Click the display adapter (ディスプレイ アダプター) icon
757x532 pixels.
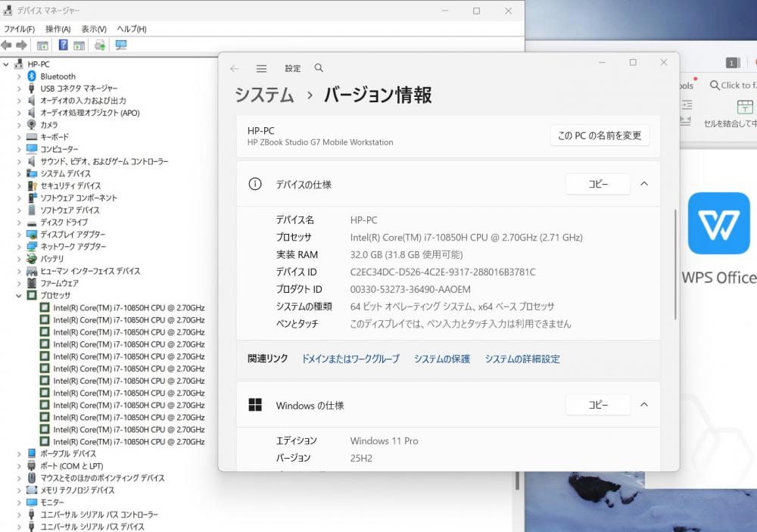click(x=32, y=234)
